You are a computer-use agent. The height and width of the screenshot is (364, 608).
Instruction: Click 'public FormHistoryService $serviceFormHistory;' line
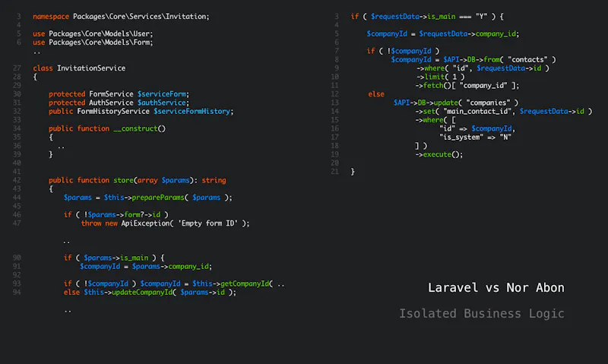click(x=141, y=111)
